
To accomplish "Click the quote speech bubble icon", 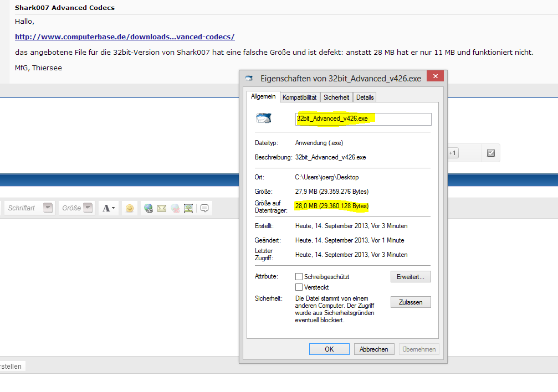I will click(204, 208).
